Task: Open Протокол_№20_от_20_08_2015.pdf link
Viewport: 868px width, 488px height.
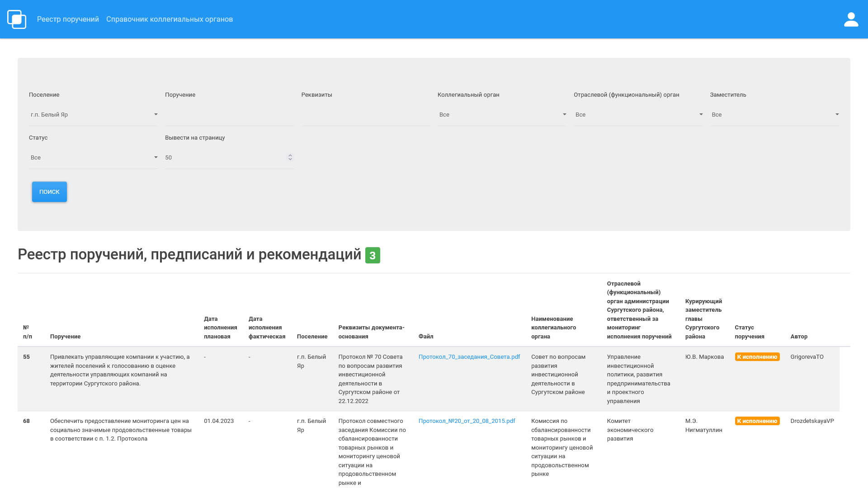Action: point(467,421)
